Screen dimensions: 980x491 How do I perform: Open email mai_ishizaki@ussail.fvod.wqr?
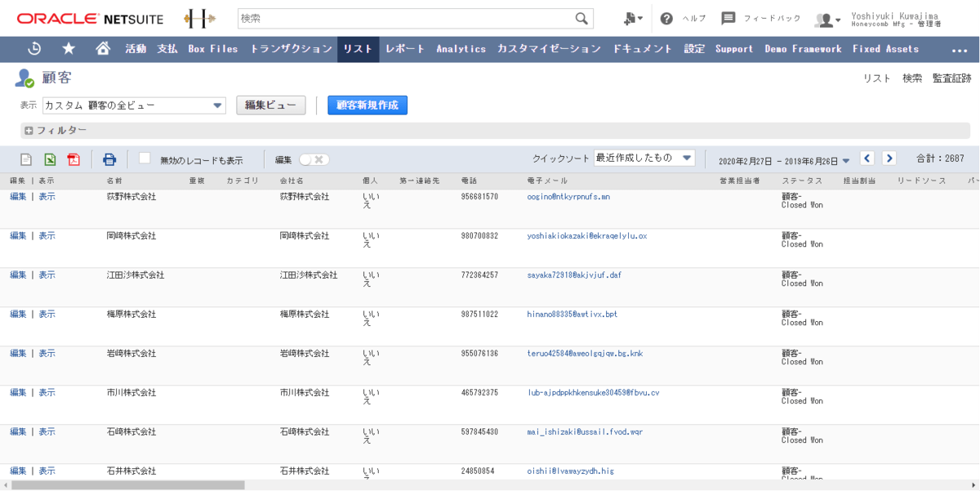585,432
